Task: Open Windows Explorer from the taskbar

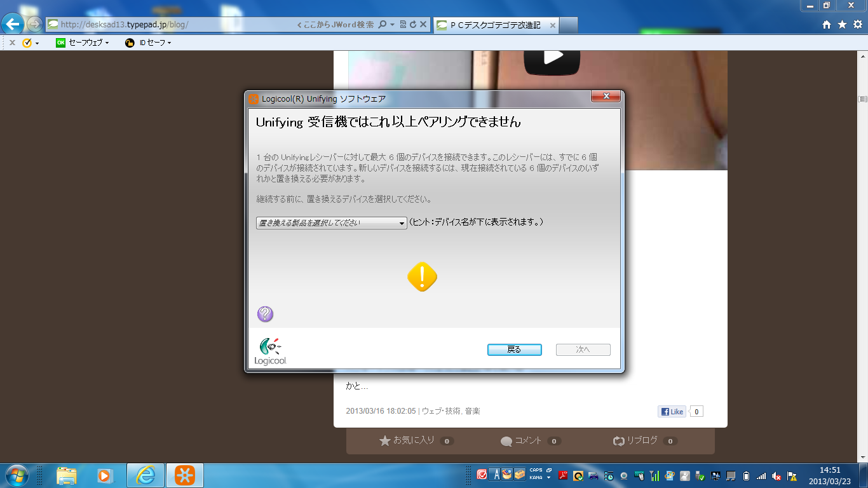Action: (67, 475)
